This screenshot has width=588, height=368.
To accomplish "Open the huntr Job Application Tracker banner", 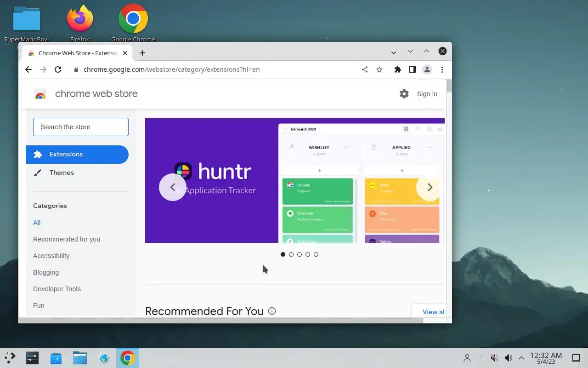I will click(295, 180).
